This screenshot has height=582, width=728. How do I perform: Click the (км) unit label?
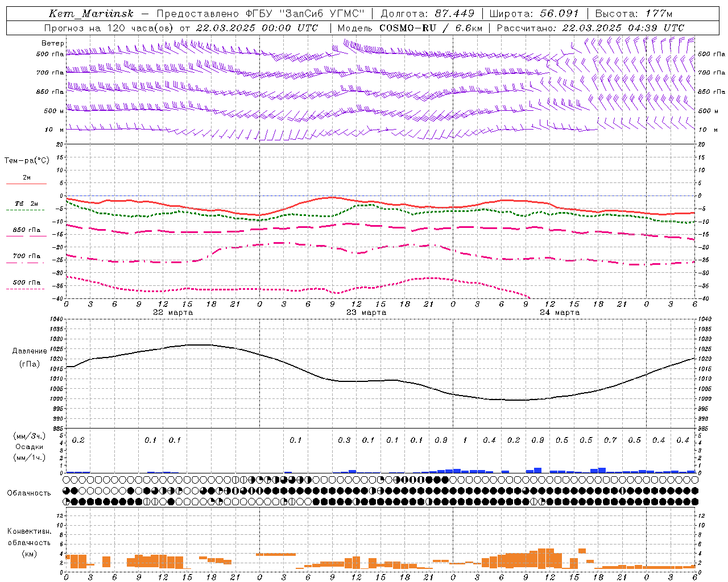click(x=30, y=553)
